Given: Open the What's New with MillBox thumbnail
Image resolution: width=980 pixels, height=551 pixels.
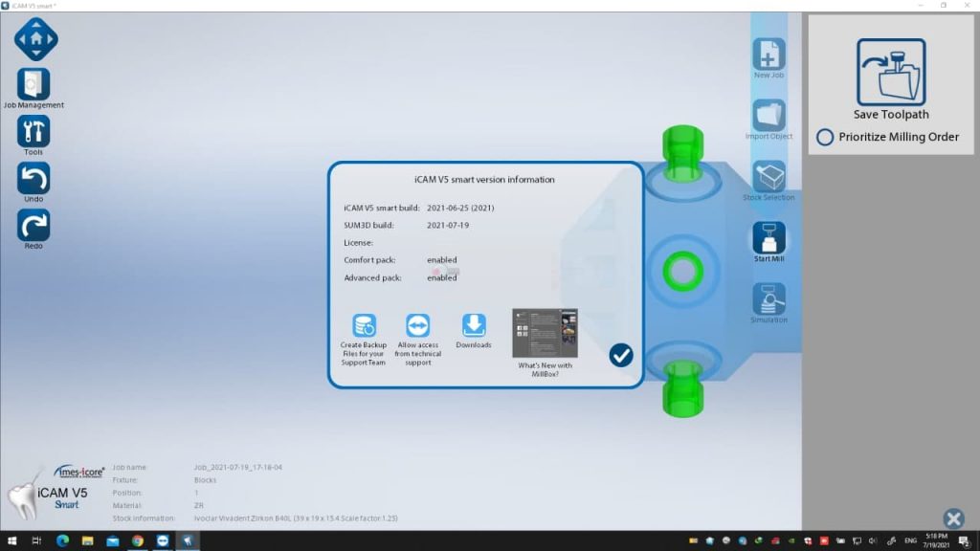Looking at the screenshot, I should 545,333.
